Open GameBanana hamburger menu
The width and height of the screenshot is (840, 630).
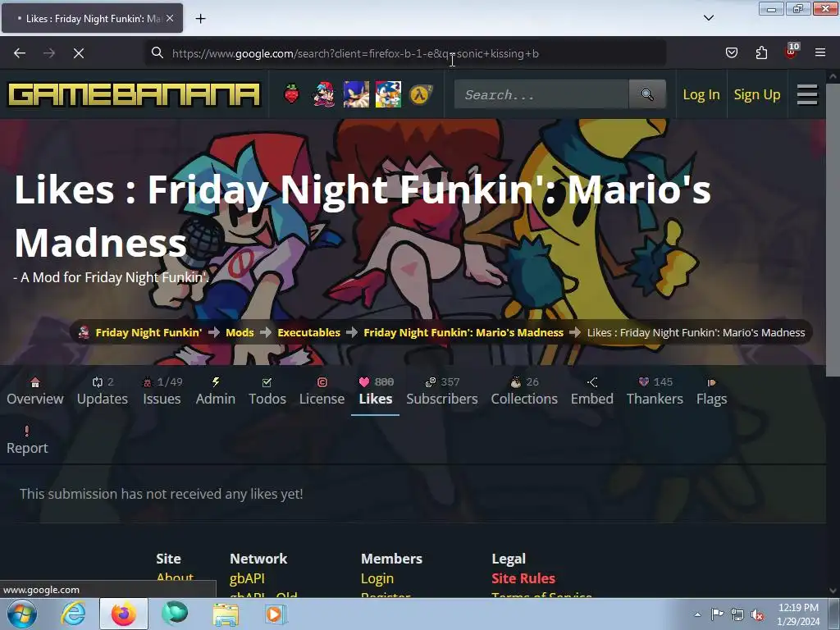[x=807, y=95]
